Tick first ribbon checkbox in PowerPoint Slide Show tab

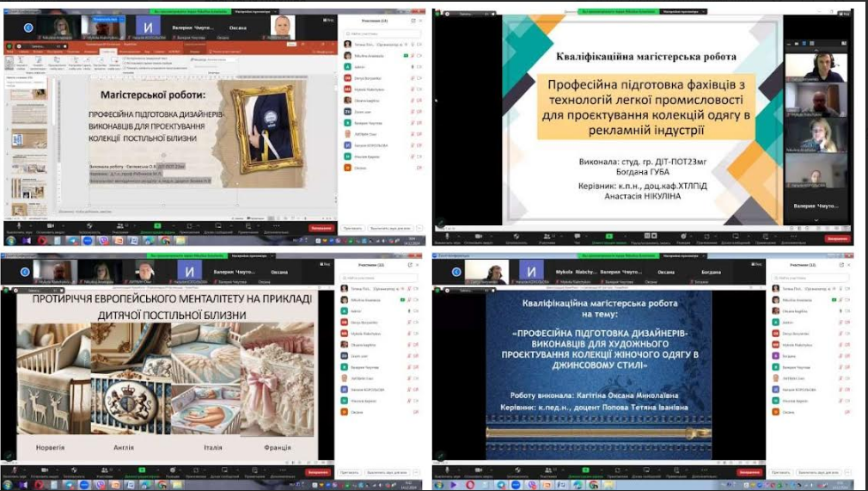pyautogui.click(x=125, y=58)
